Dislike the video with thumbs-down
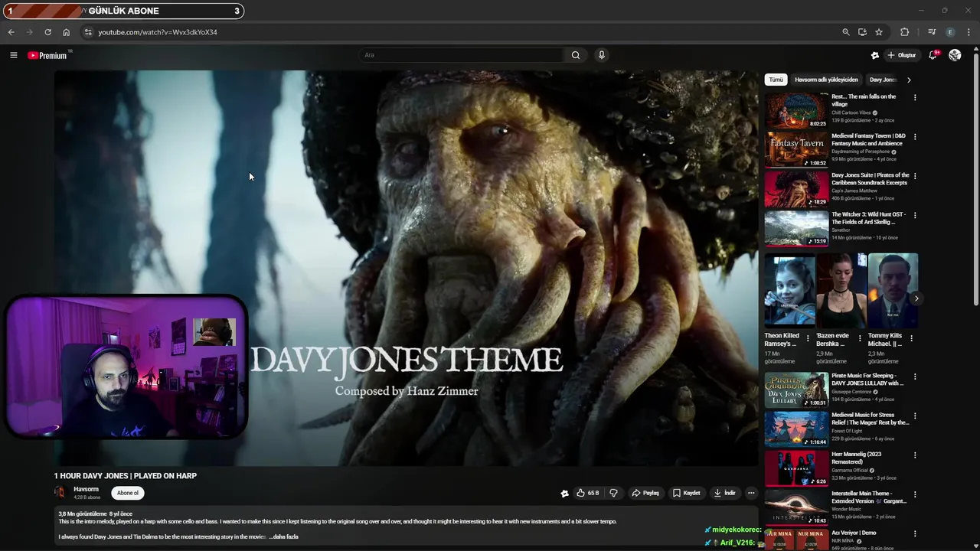 point(613,493)
